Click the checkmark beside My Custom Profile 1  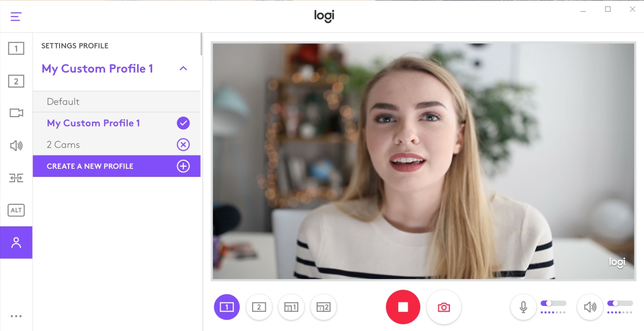point(183,123)
